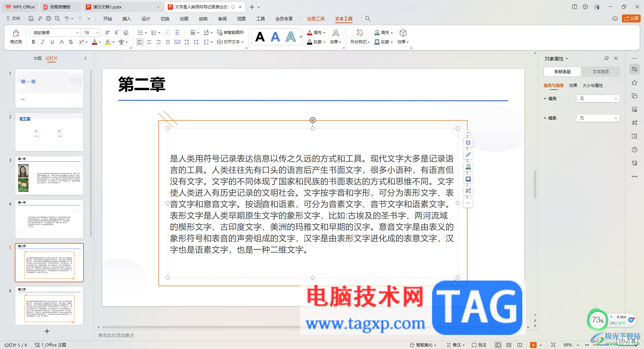Open the 填充 fill dropdown in properties panel

click(598, 99)
